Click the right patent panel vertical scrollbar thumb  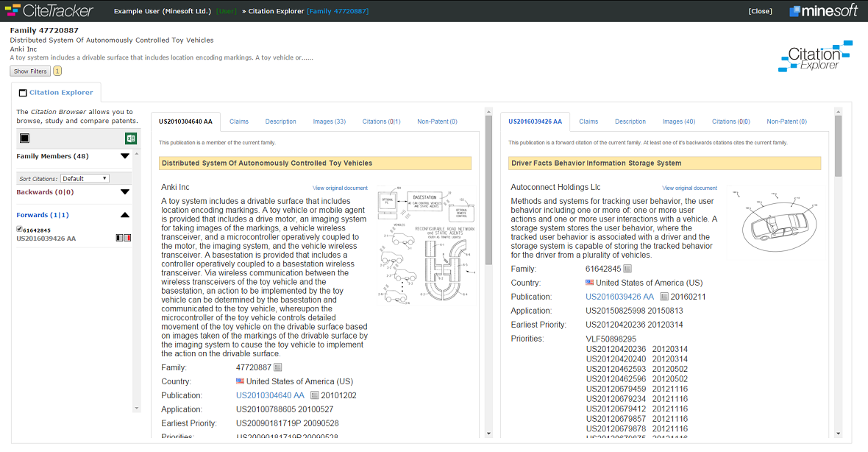pyautogui.click(x=838, y=146)
